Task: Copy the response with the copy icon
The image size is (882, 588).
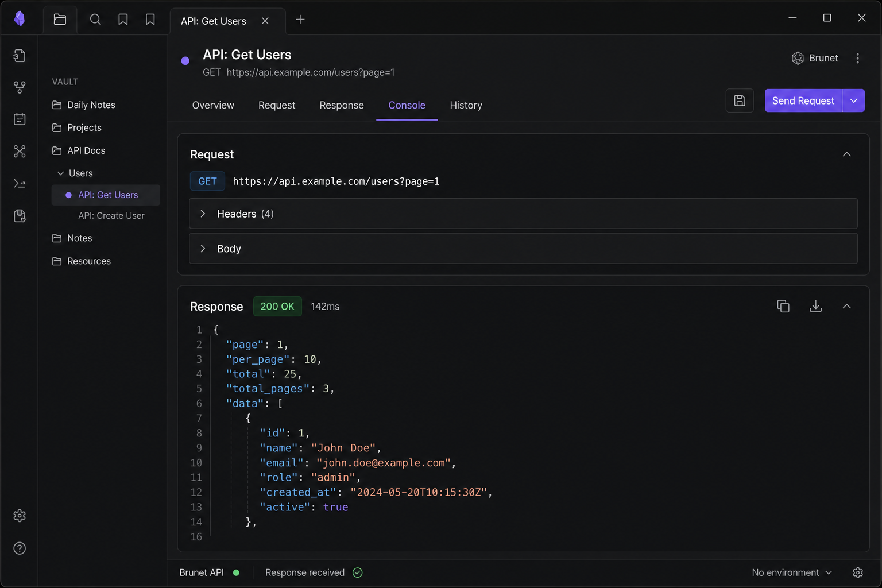Action: click(783, 306)
